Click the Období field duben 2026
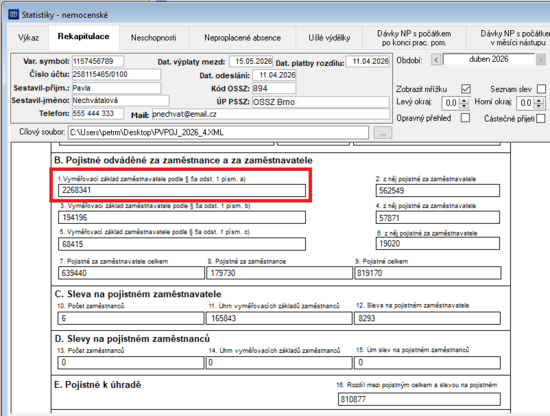The width and height of the screenshot is (550, 416). (x=489, y=59)
